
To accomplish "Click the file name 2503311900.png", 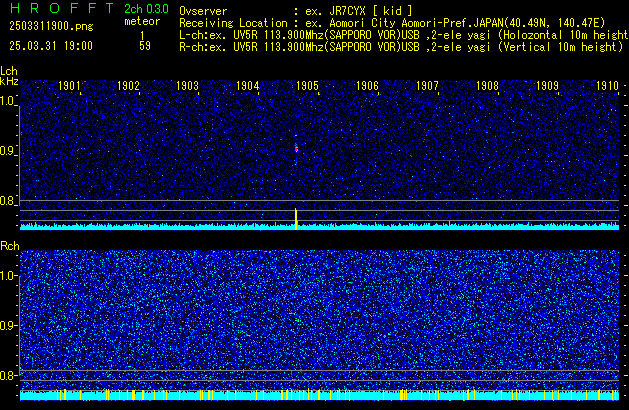I will (x=51, y=26).
